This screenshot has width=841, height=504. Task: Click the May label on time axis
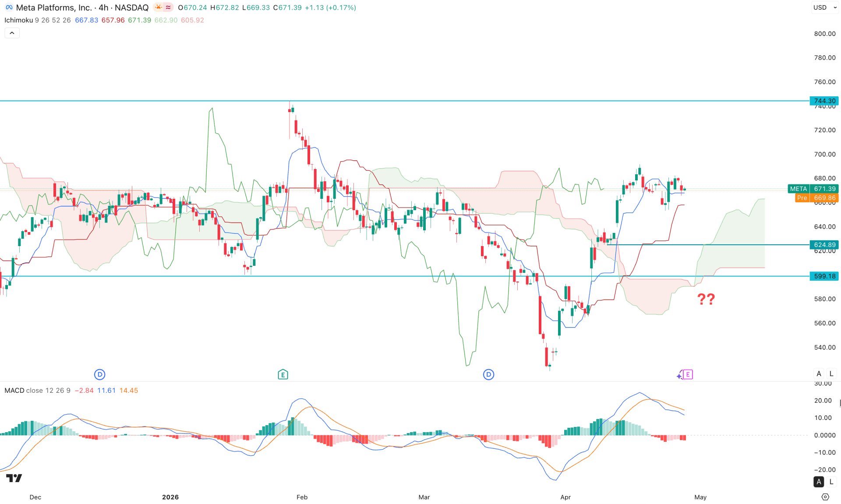700,497
